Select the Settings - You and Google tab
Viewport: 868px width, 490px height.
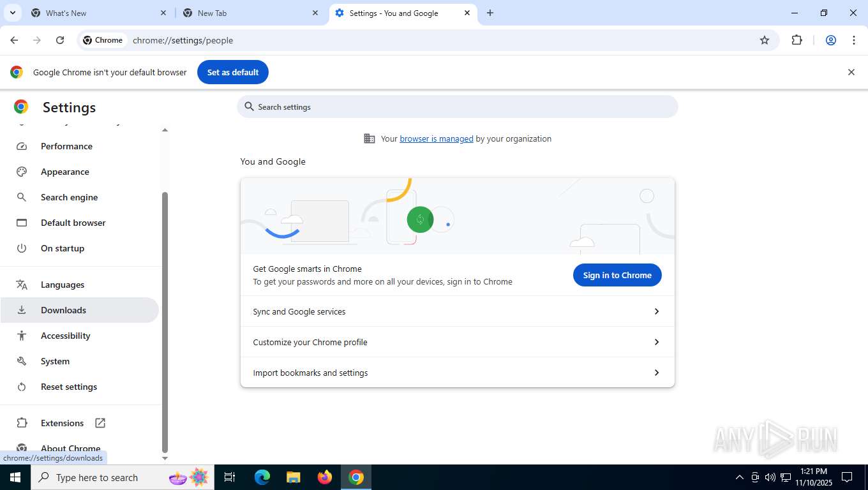click(403, 13)
